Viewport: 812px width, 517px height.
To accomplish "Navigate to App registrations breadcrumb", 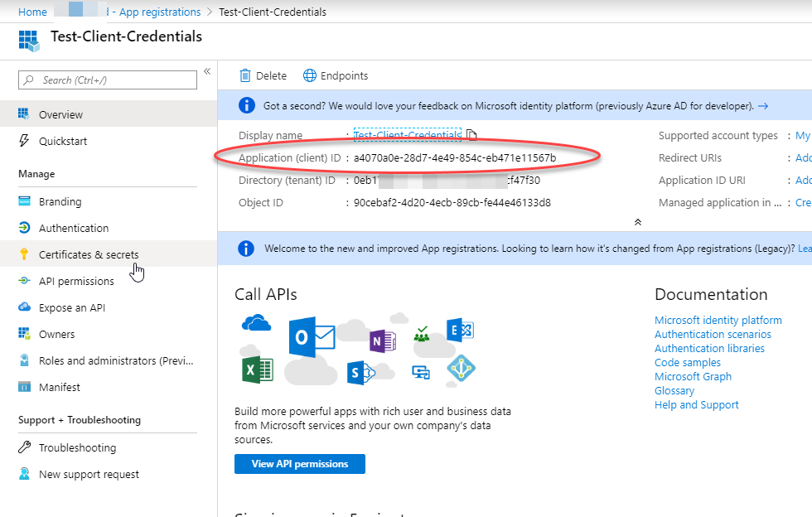I will (159, 12).
